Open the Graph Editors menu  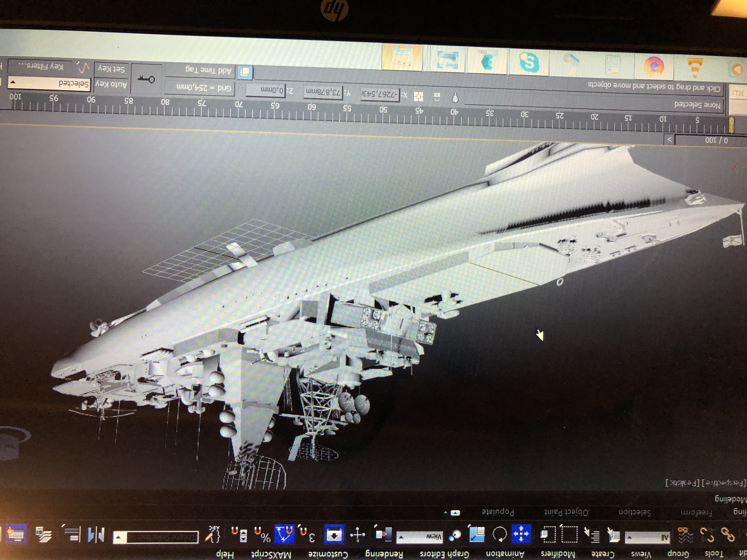[x=444, y=554]
